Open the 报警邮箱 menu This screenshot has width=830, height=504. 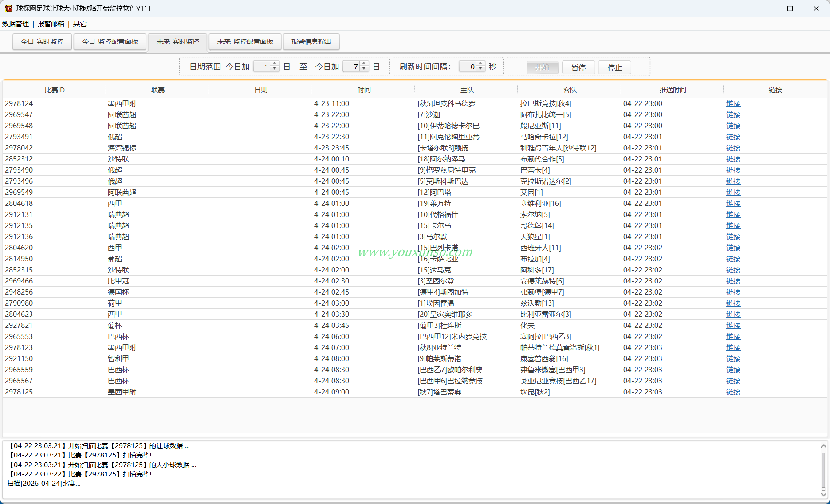pyautogui.click(x=51, y=24)
